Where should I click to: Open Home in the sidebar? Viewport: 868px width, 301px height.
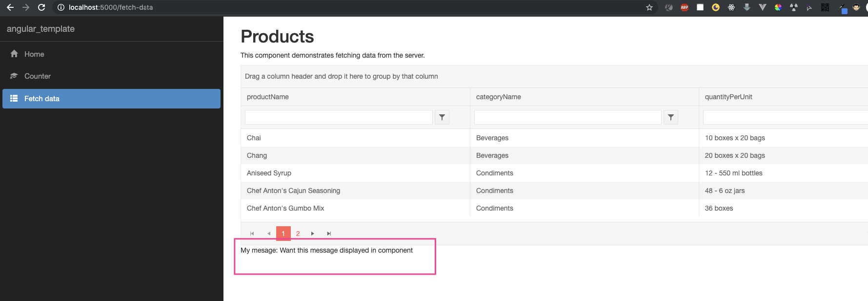coord(34,54)
